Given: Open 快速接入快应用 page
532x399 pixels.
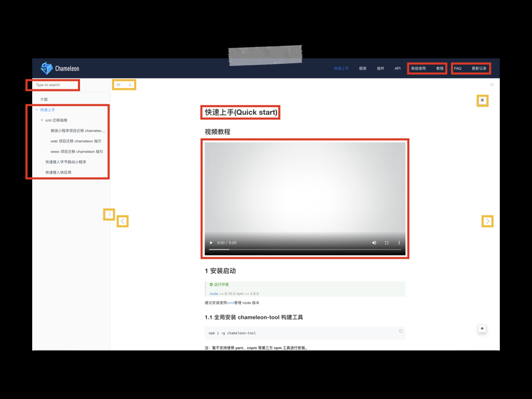Looking at the screenshot, I should [x=58, y=172].
